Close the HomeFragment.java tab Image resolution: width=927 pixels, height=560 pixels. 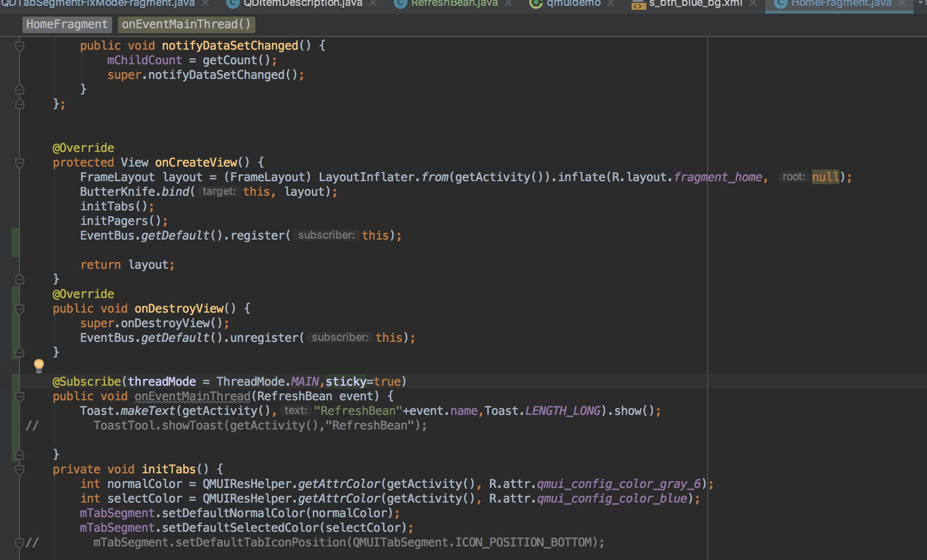click(902, 3)
